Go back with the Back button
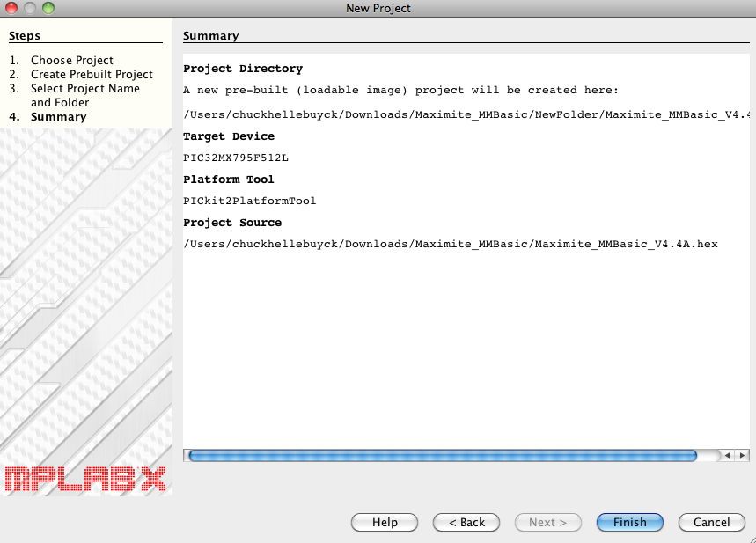Viewport: 756px width, 543px height. 466,522
